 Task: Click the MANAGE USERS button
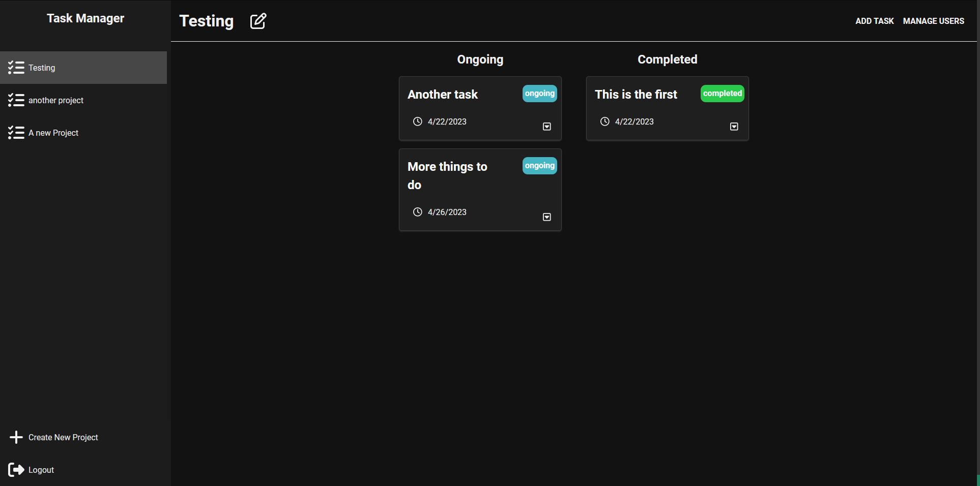pos(933,21)
